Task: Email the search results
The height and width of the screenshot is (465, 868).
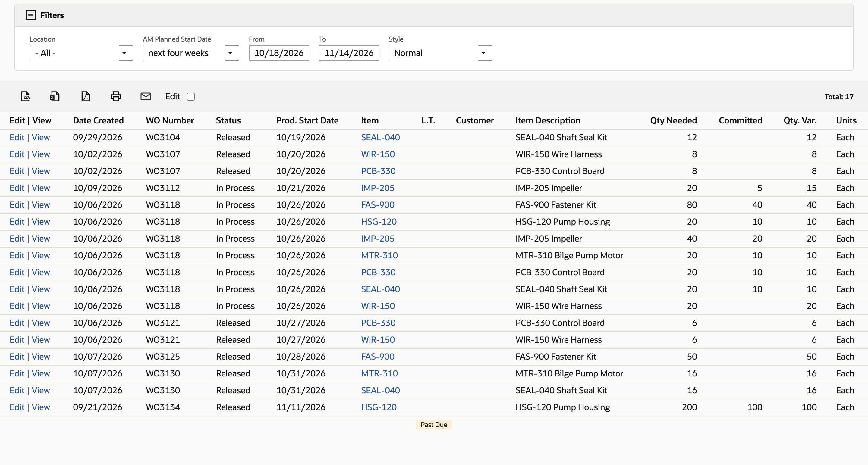Action: coord(146,96)
